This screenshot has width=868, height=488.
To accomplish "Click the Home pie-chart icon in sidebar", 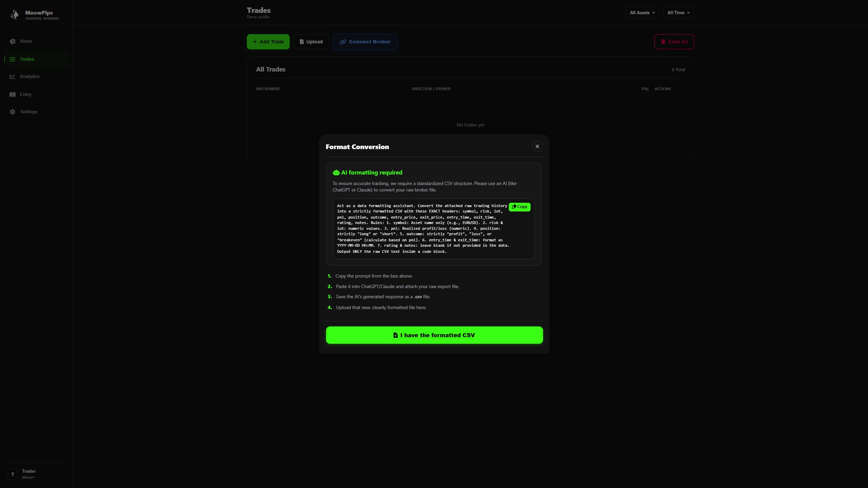I will point(13,41).
